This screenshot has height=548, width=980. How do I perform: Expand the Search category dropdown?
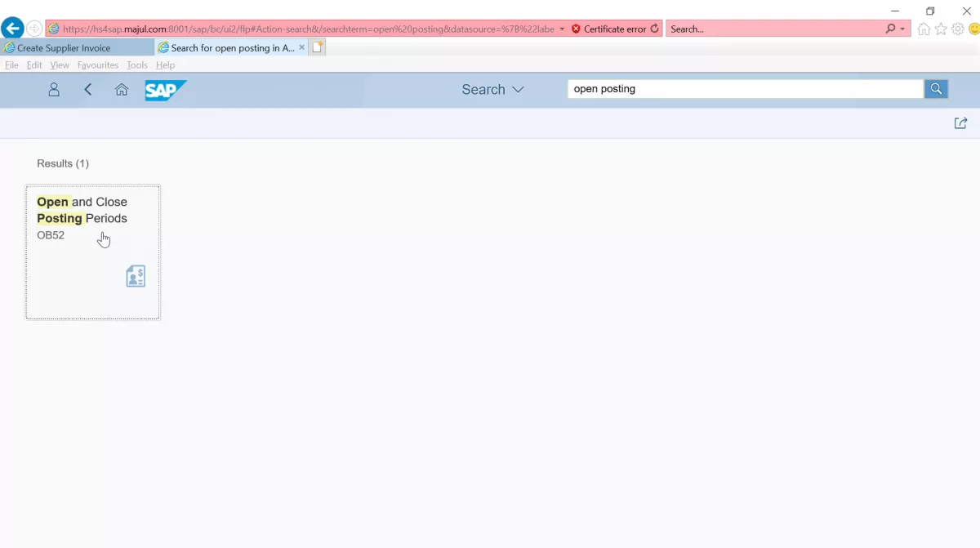(x=492, y=90)
